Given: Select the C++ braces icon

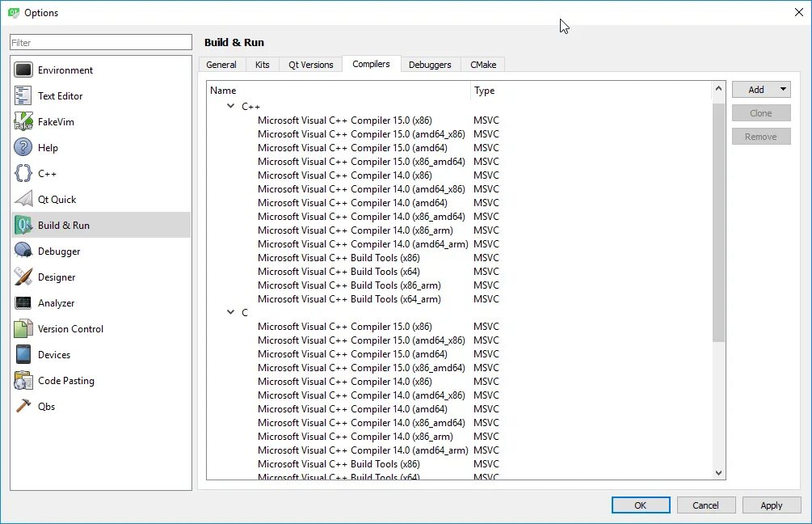Looking at the screenshot, I should [23, 173].
